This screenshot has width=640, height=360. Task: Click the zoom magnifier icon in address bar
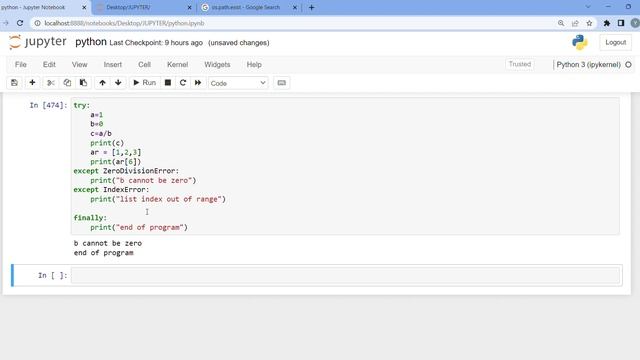click(x=561, y=23)
